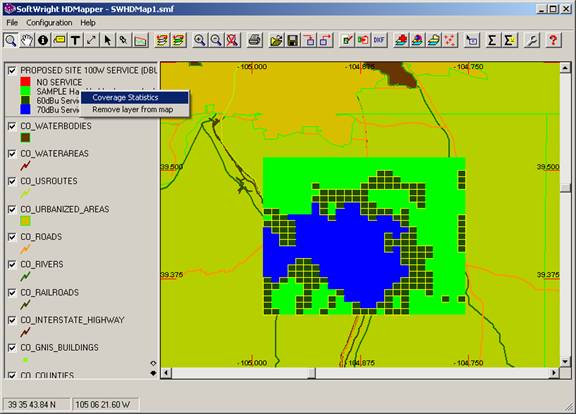Toggle CO_RIVERS layer checkbox
The height and width of the screenshot is (414, 576).
[x=12, y=264]
